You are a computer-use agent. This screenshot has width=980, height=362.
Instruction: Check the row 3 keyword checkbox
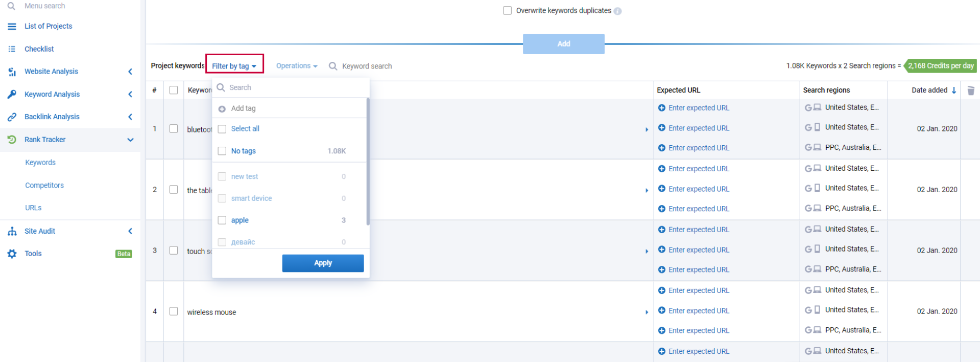[174, 251]
